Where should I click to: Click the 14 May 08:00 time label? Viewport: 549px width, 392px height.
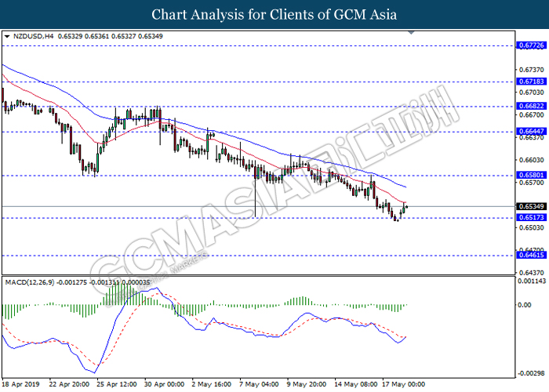(x=356, y=384)
